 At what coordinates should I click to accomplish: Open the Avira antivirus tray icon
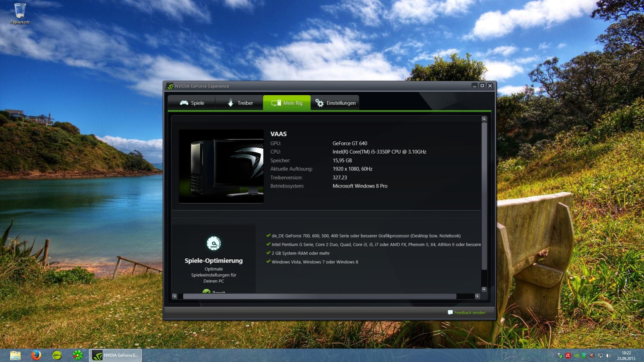click(x=568, y=356)
